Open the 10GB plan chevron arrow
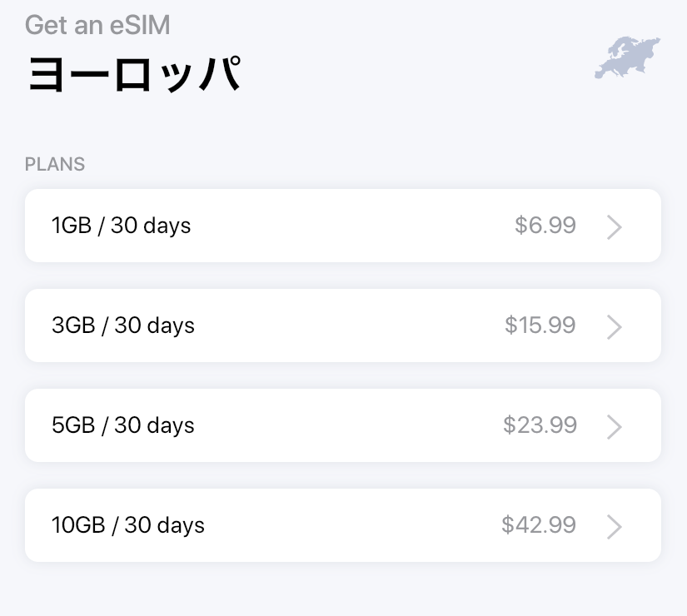 point(615,527)
